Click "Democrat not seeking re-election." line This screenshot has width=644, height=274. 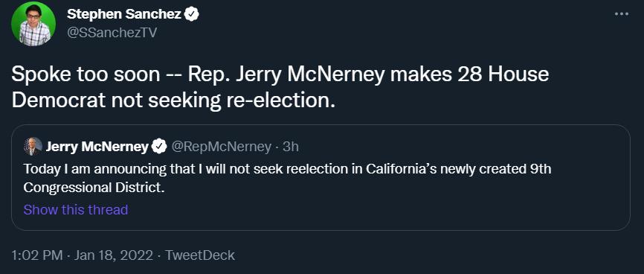pyautogui.click(x=173, y=101)
